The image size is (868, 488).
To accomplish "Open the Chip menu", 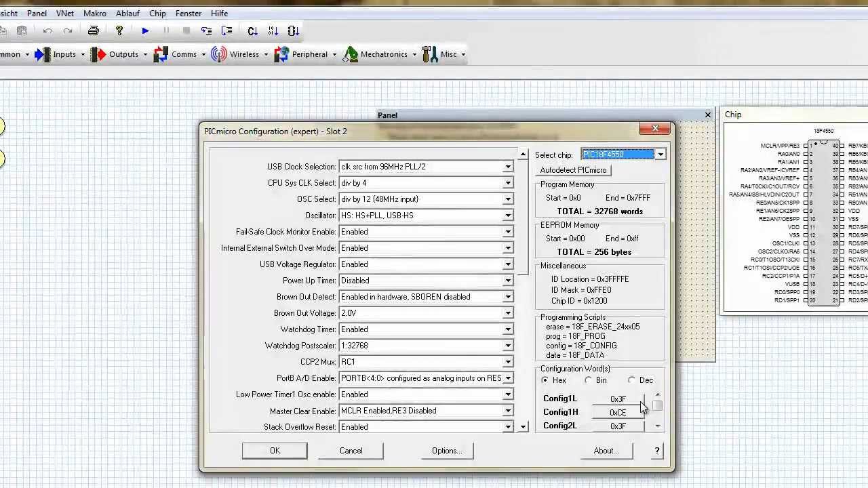I will point(157,13).
